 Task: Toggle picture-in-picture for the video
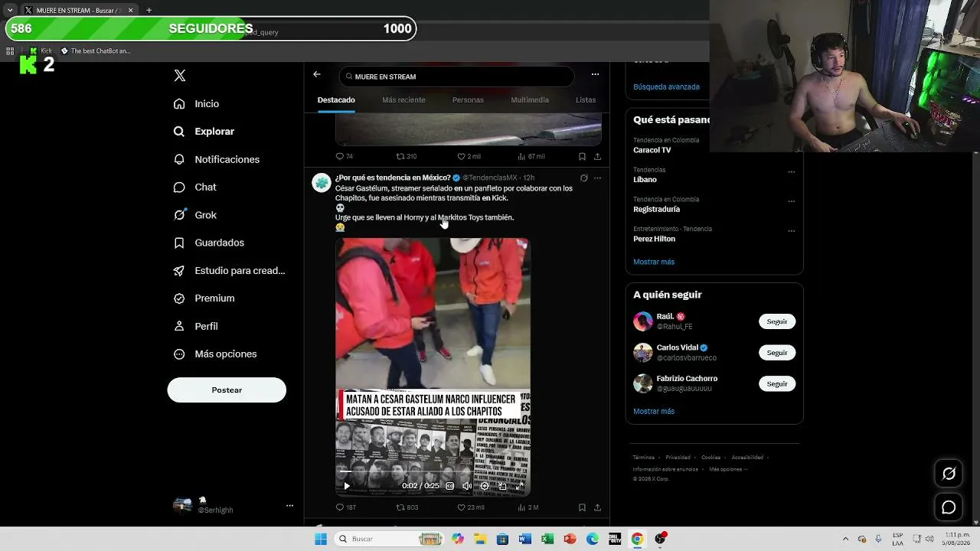click(x=502, y=486)
